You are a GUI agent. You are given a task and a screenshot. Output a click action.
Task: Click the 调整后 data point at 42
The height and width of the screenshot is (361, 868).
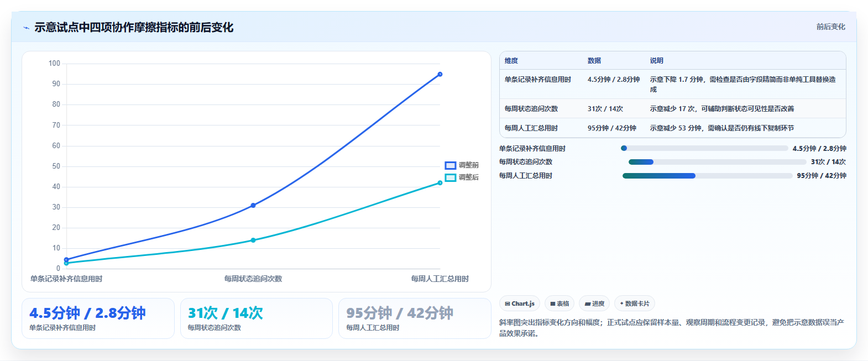tap(440, 183)
